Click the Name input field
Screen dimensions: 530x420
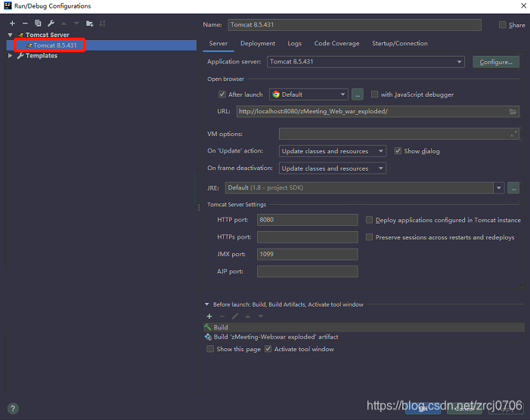point(355,25)
